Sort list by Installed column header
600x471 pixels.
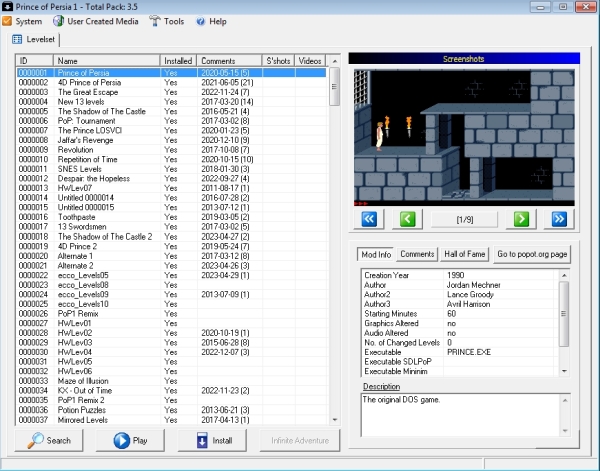pyautogui.click(x=178, y=61)
